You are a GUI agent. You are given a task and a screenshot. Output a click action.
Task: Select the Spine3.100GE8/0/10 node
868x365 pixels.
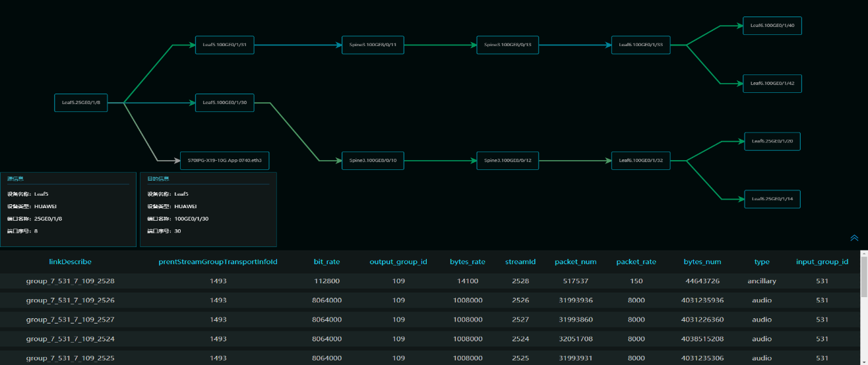pos(373,160)
